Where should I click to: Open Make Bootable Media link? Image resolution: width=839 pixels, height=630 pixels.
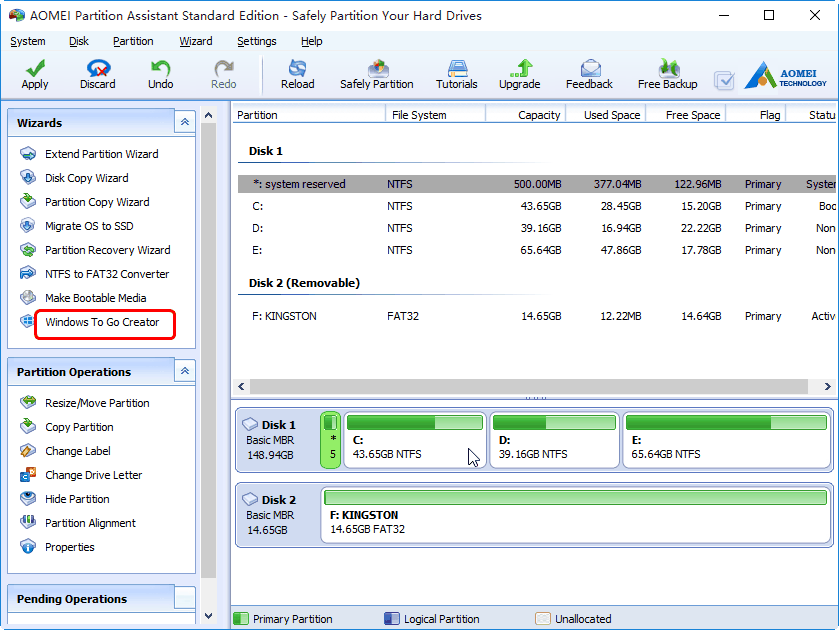(96, 298)
